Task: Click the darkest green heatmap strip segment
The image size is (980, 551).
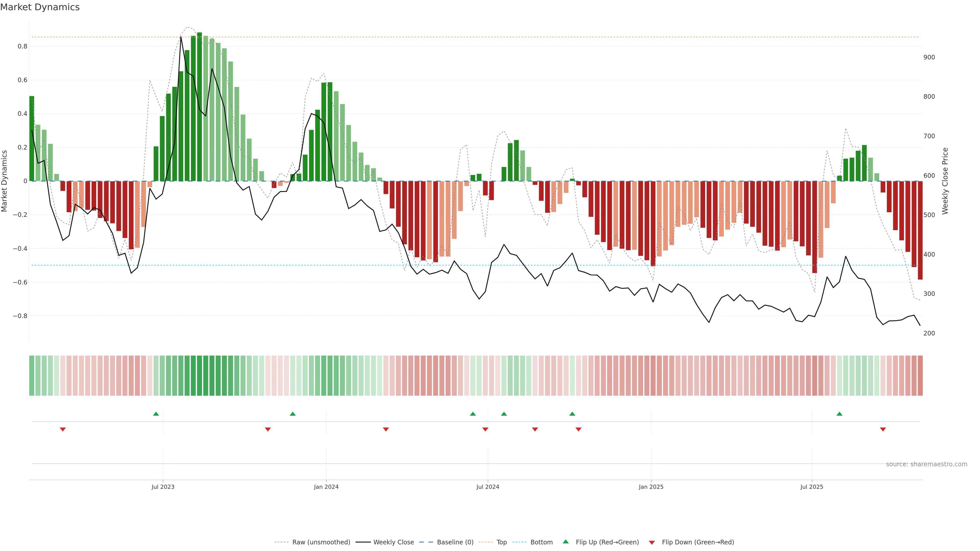Action: click(x=199, y=376)
